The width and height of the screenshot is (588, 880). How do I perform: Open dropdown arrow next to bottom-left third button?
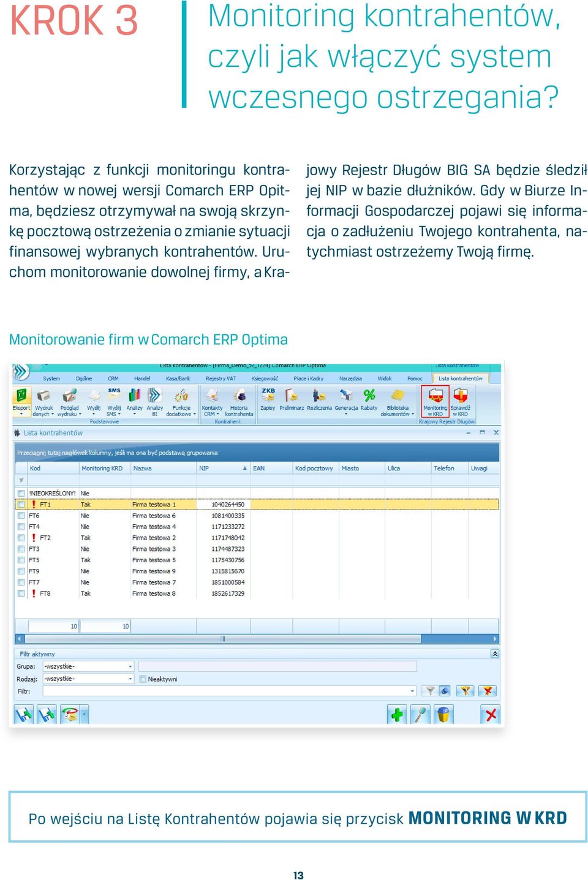[85, 714]
